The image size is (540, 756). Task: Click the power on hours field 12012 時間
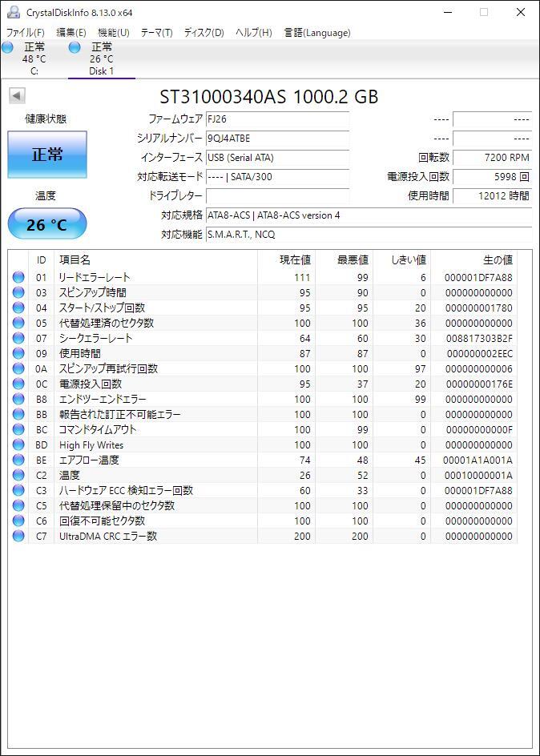(492, 196)
